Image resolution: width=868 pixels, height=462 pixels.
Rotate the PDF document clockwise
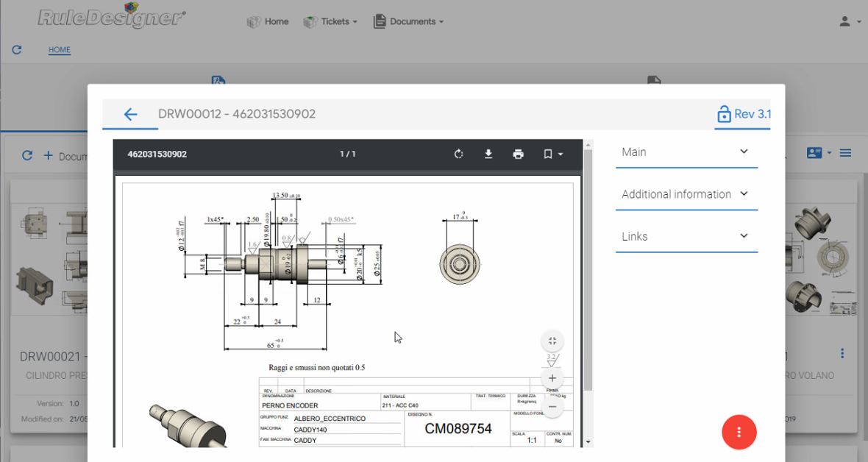[458, 154]
